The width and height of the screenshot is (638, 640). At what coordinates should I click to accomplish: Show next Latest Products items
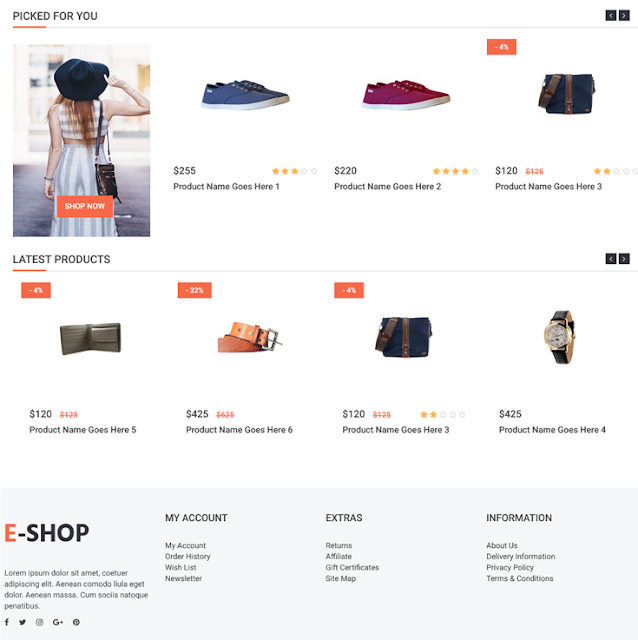click(624, 259)
